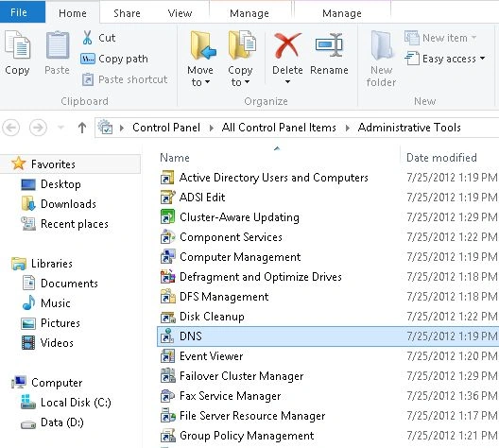Open the DNS shortcut icon
The width and height of the screenshot is (499, 448).
167,336
